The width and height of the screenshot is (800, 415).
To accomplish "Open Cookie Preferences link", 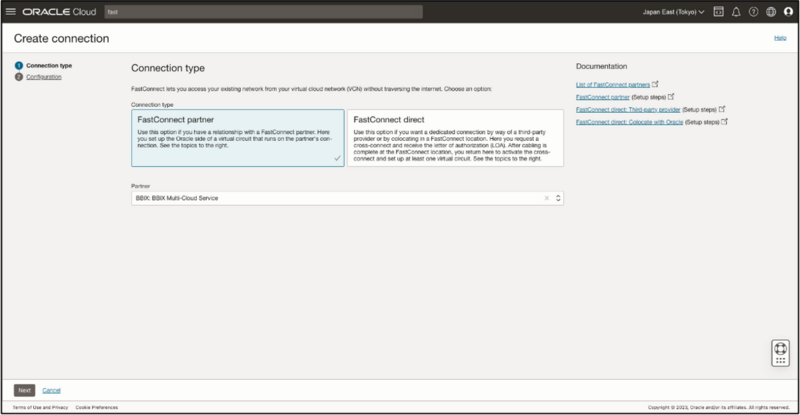I will tap(96, 407).
